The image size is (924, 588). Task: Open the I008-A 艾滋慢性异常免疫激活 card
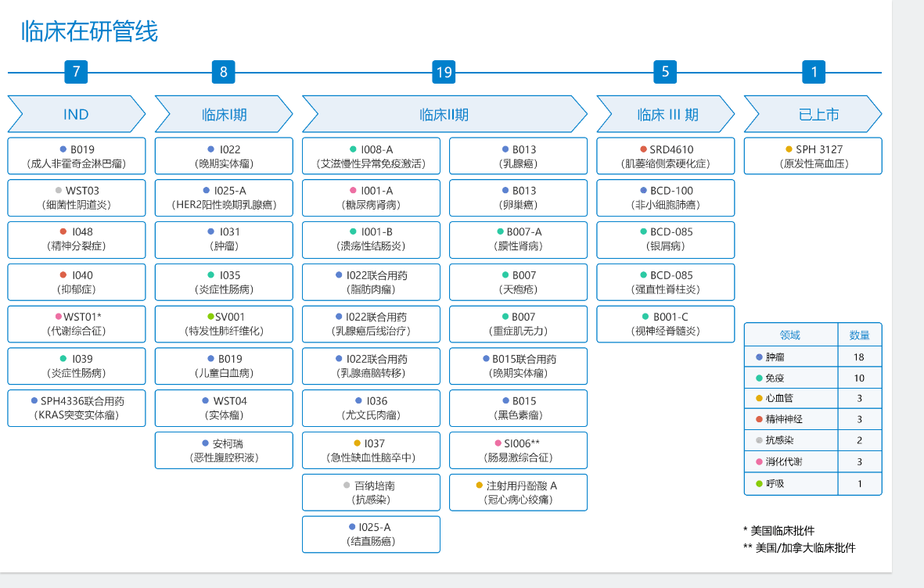pos(372,156)
